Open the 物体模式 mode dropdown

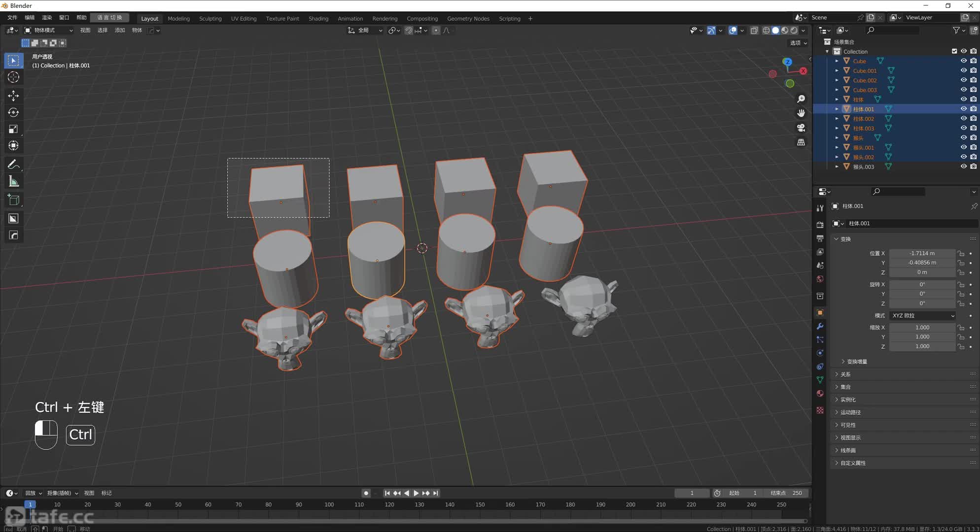click(48, 31)
